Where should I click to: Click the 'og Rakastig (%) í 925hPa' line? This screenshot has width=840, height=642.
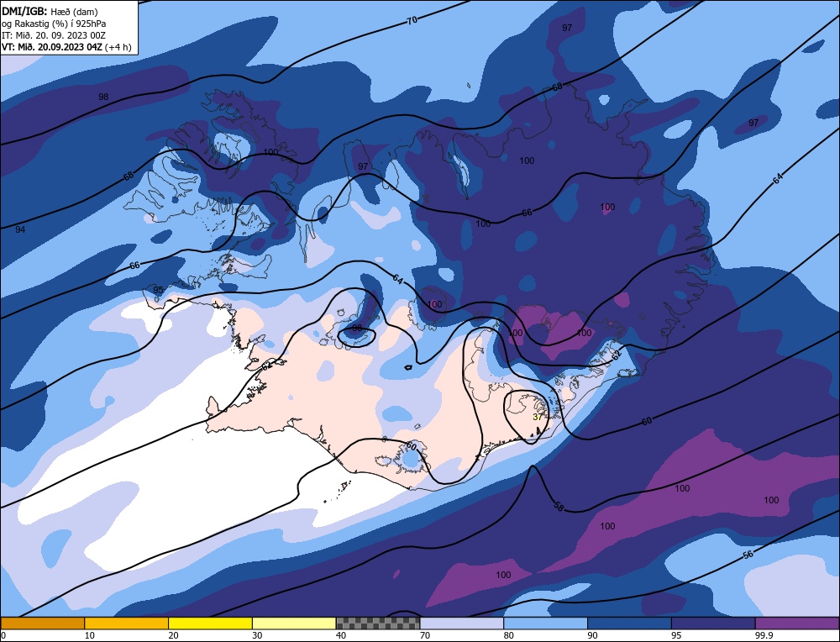(54, 23)
